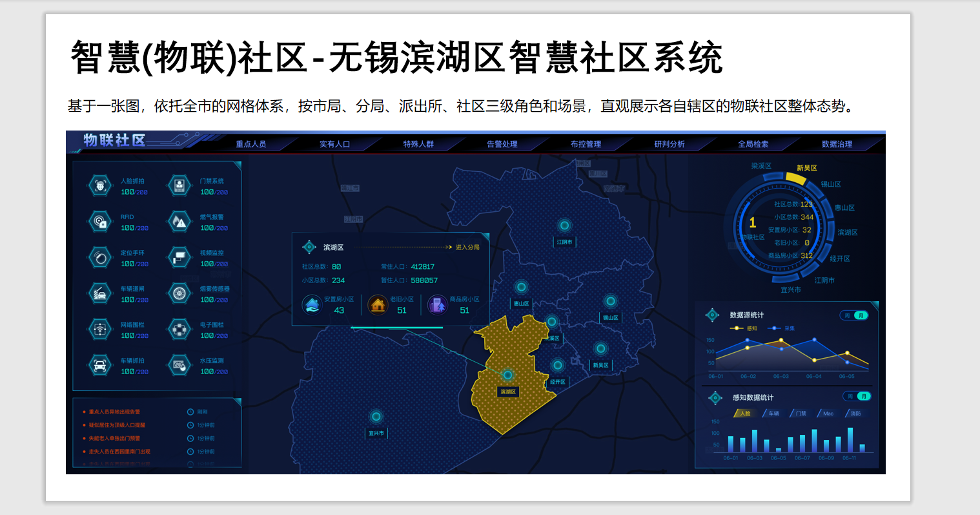Open the 重点人员异地出现告警 alert
Image resolution: width=980 pixels, height=515 pixels.
coord(114,412)
